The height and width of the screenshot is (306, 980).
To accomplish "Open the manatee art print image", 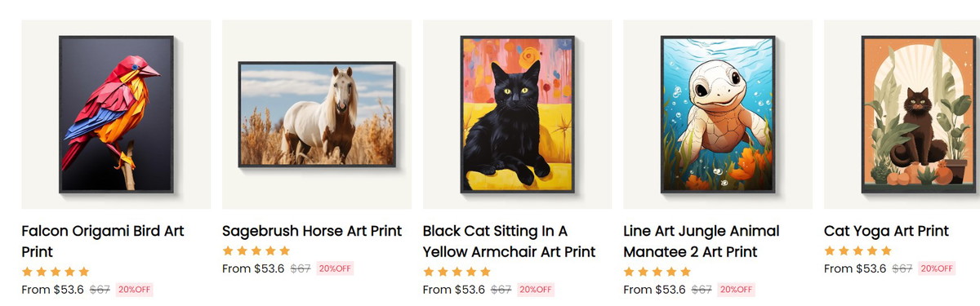I will point(718,114).
